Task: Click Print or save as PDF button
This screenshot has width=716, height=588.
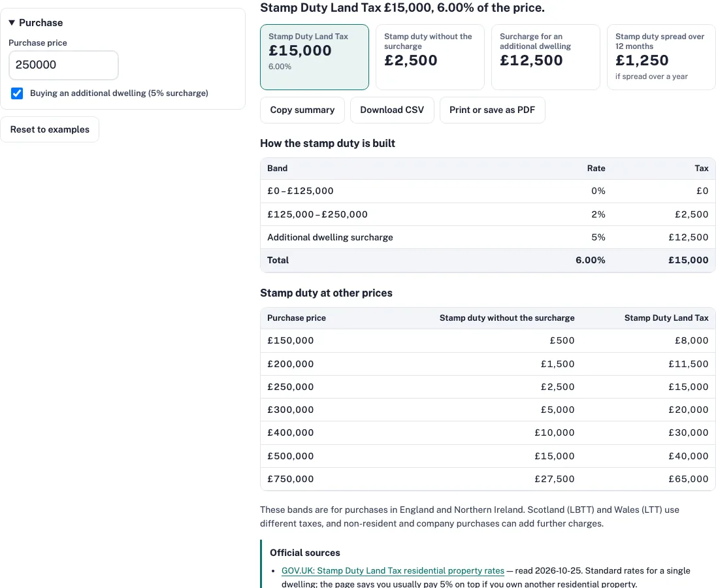Action: point(493,110)
